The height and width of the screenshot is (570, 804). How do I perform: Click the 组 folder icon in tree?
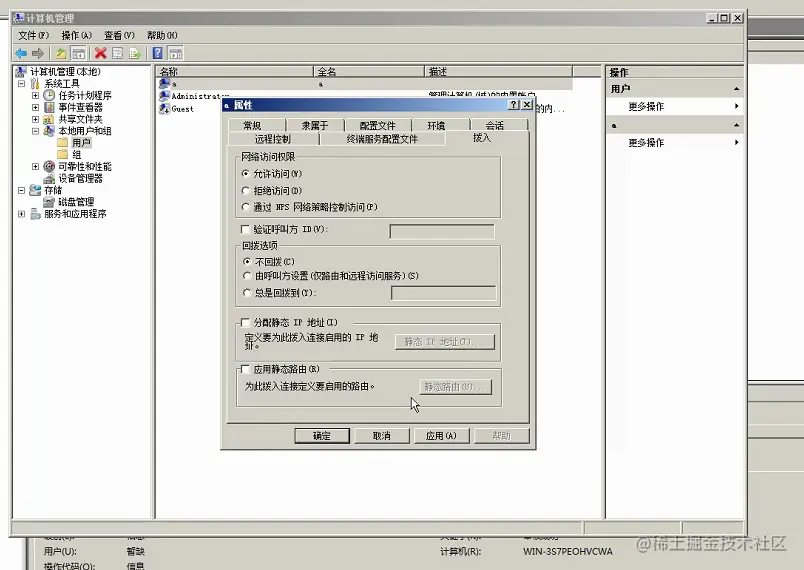(63, 154)
